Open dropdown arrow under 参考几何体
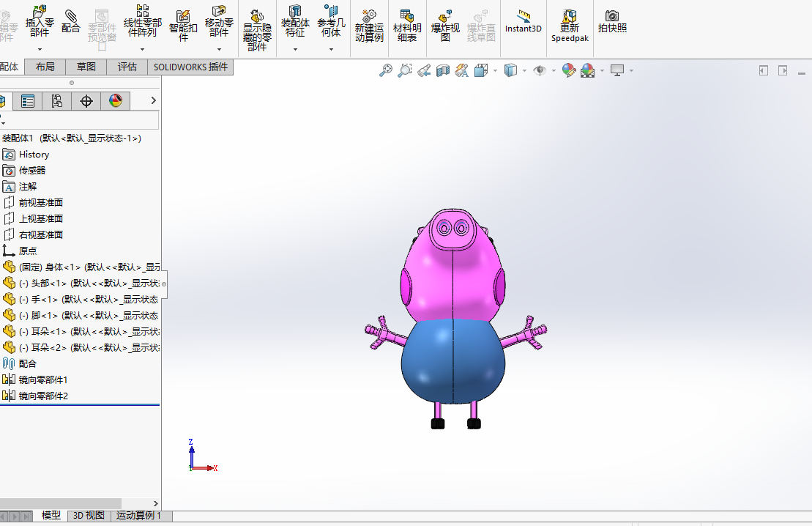This screenshot has height=526, width=812. pyautogui.click(x=332, y=49)
